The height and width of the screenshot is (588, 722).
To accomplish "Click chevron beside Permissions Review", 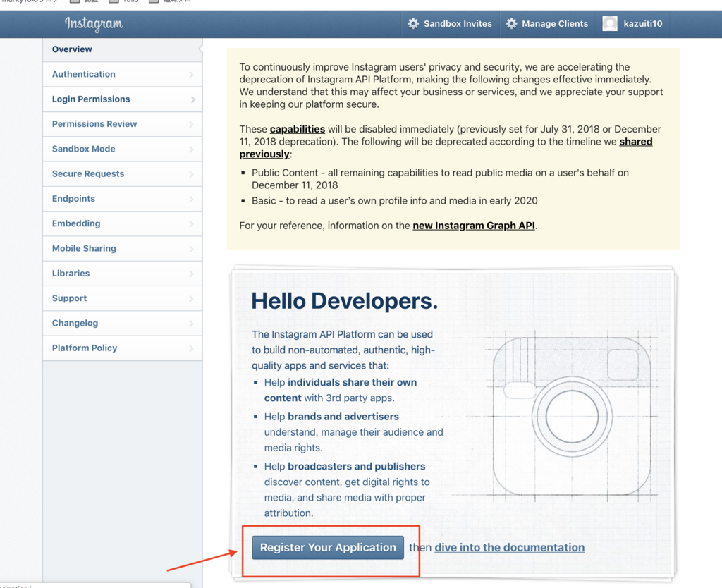I will click(192, 124).
